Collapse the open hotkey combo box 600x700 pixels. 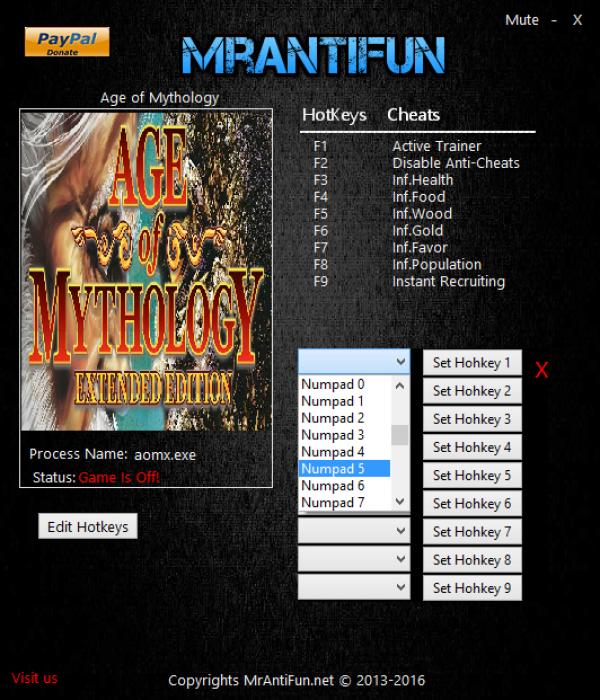(354, 361)
